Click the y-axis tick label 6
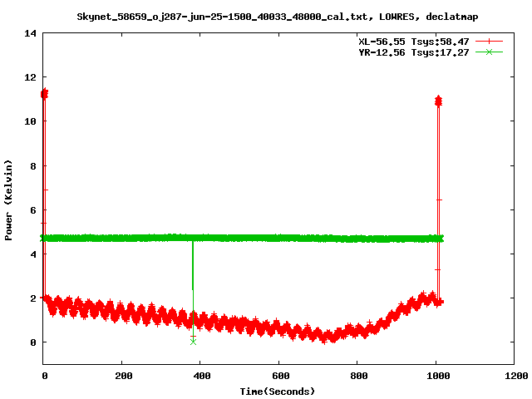 point(33,210)
